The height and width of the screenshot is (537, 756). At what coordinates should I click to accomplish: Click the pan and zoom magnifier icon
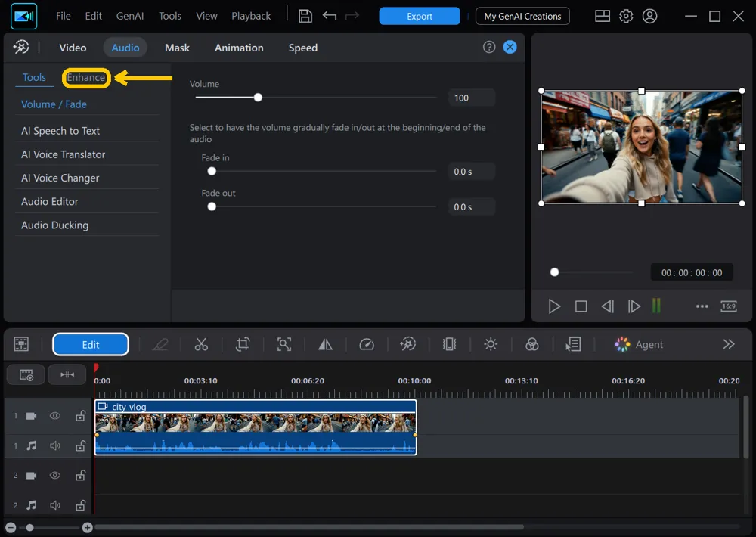click(x=284, y=344)
